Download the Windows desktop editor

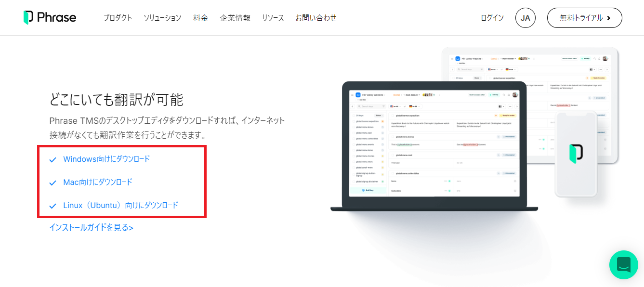(106, 159)
